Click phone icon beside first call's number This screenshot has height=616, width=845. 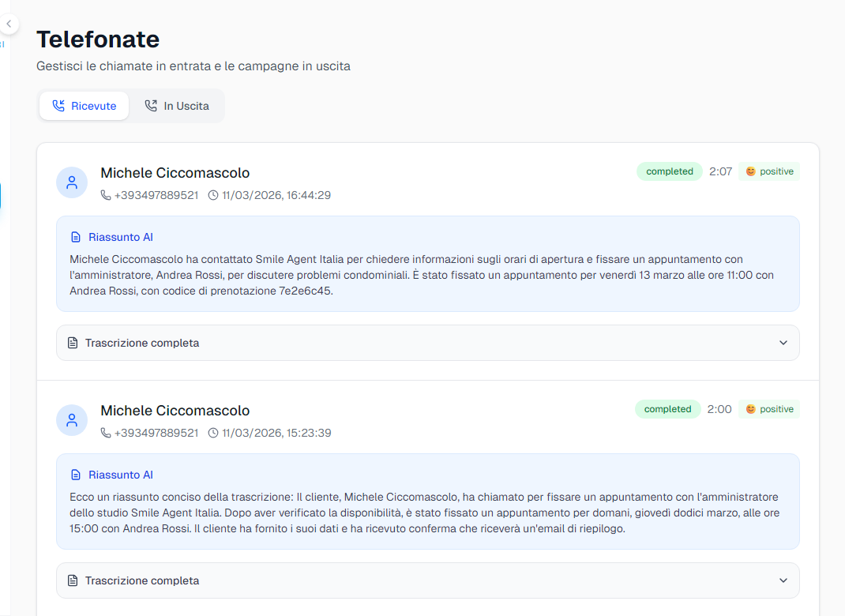(x=106, y=195)
